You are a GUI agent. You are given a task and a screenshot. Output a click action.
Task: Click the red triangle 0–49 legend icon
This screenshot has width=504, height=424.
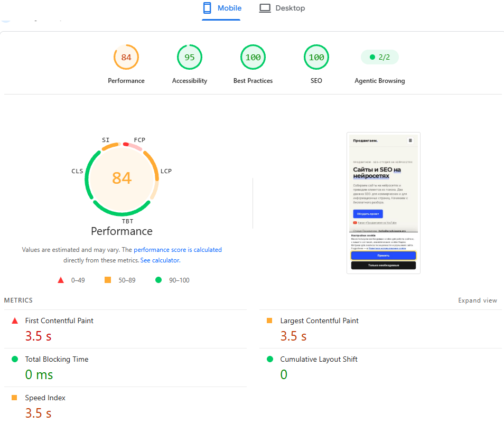coord(61,280)
